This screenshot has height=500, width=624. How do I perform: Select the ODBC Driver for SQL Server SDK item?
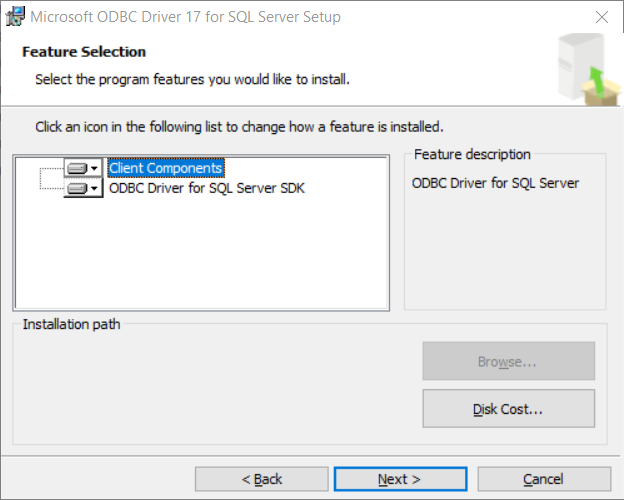(x=207, y=188)
